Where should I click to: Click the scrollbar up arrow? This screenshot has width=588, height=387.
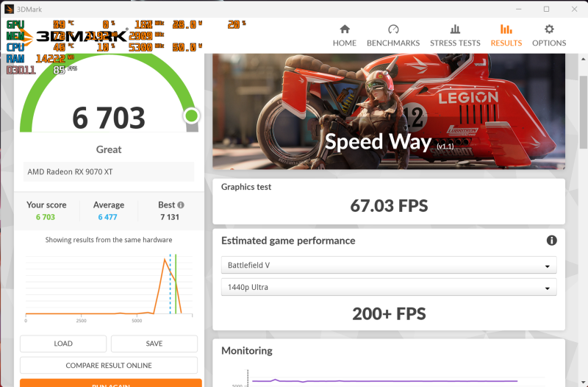583,59
